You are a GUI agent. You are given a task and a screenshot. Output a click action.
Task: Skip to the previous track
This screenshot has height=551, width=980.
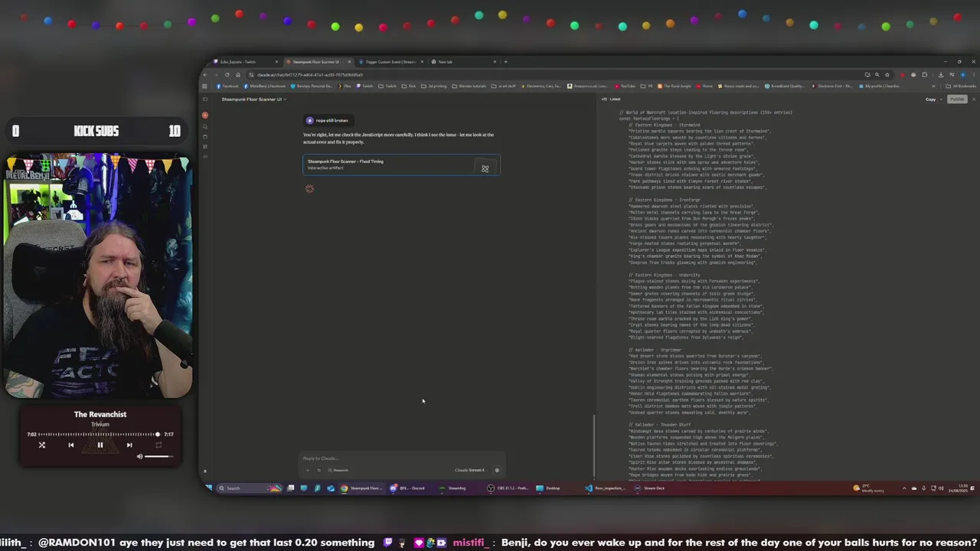pos(70,445)
